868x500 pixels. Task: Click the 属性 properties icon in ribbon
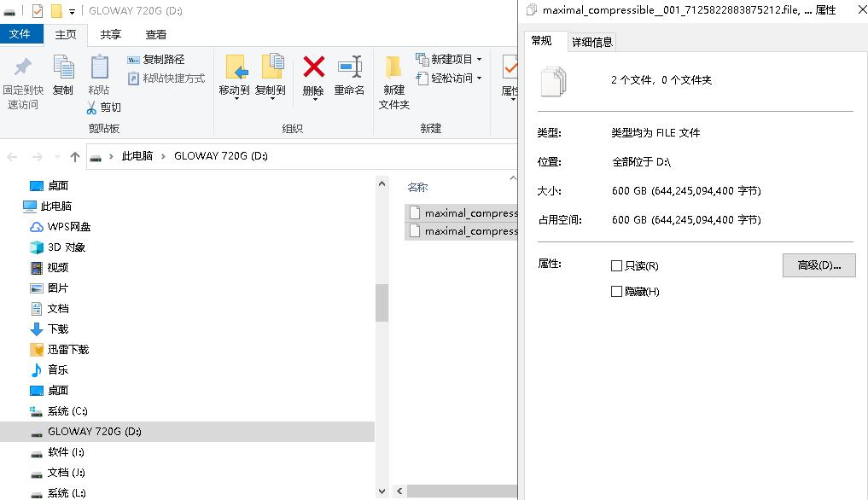click(x=510, y=67)
